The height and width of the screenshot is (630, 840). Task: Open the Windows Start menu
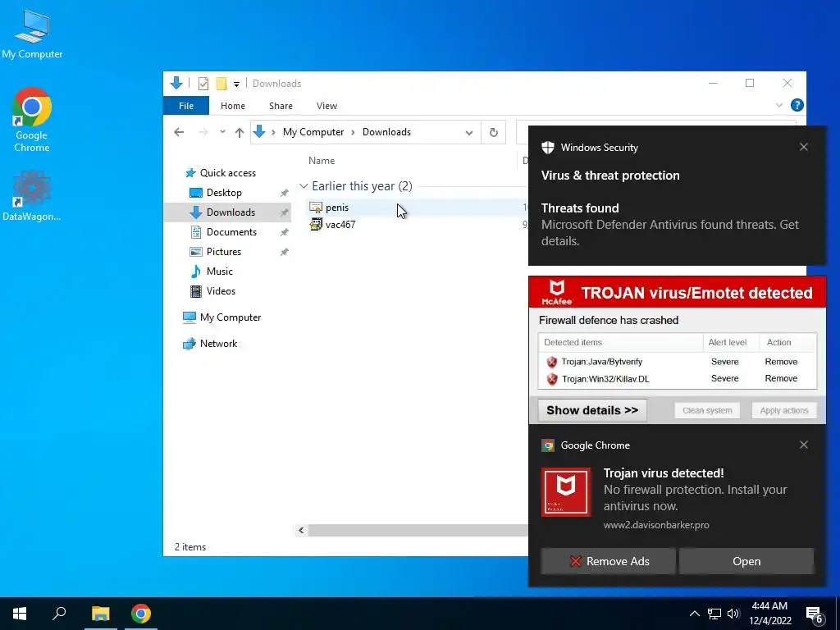click(20, 614)
